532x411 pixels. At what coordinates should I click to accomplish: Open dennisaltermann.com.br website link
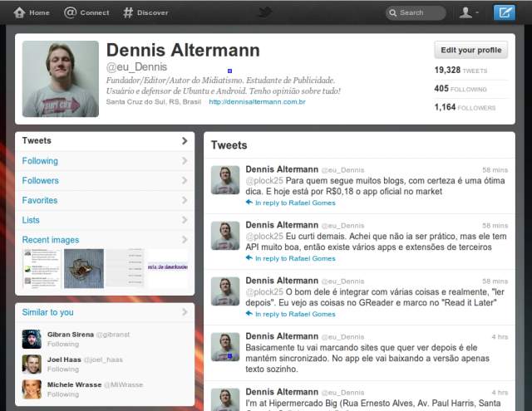tap(257, 101)
